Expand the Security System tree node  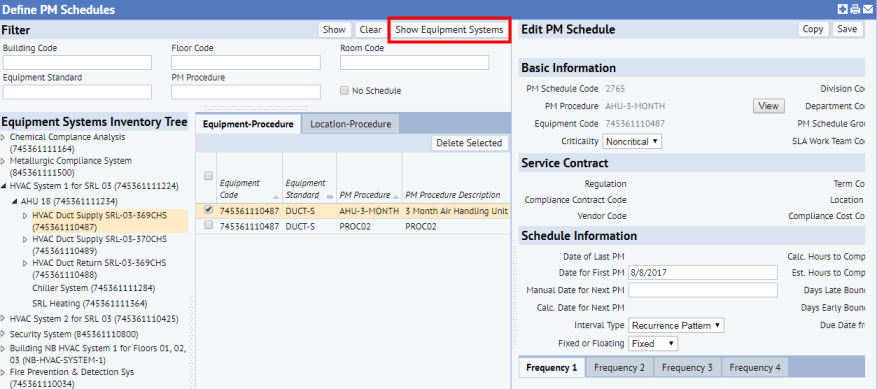(4, 335)
